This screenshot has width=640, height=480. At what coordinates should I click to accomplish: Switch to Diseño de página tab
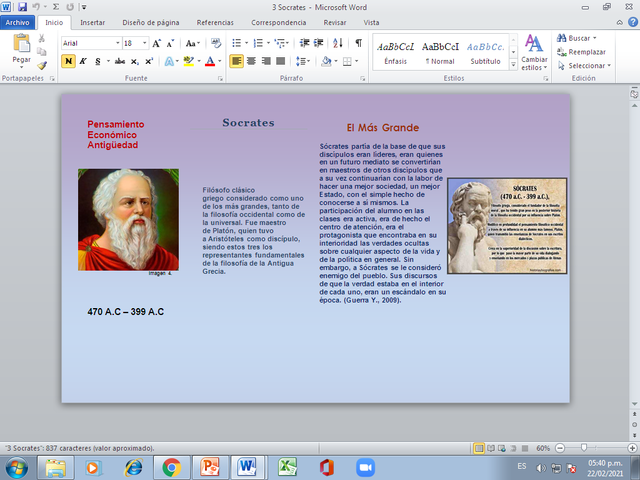point(151,22)
